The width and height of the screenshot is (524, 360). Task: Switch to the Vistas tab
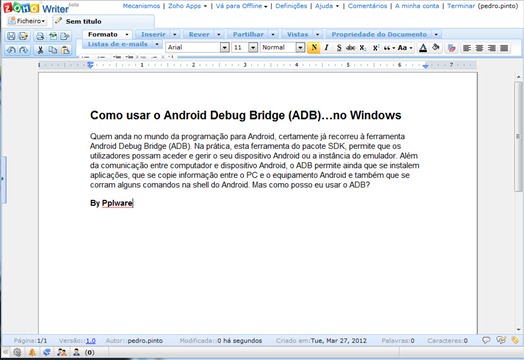pyautogui.click(x=297, y=34)
